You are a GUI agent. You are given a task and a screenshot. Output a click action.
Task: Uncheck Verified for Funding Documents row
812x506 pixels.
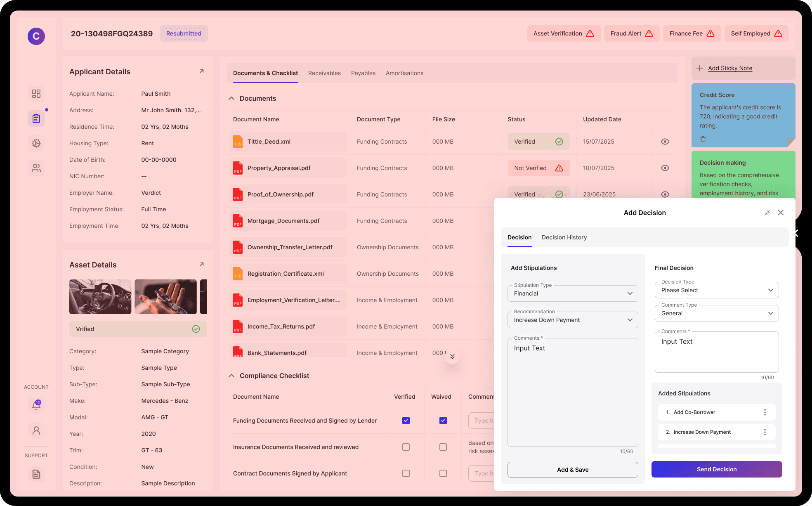pos(406,421)
